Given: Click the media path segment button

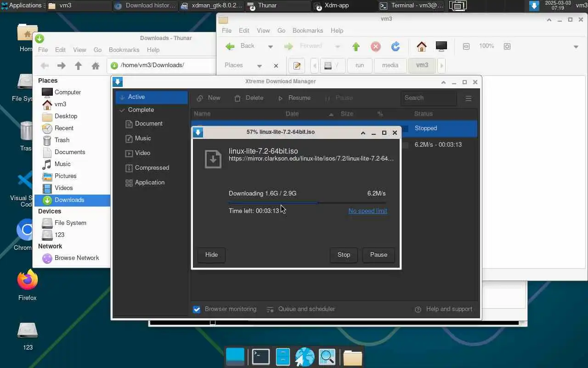Looking at the screenshot, I should (390, 65).
